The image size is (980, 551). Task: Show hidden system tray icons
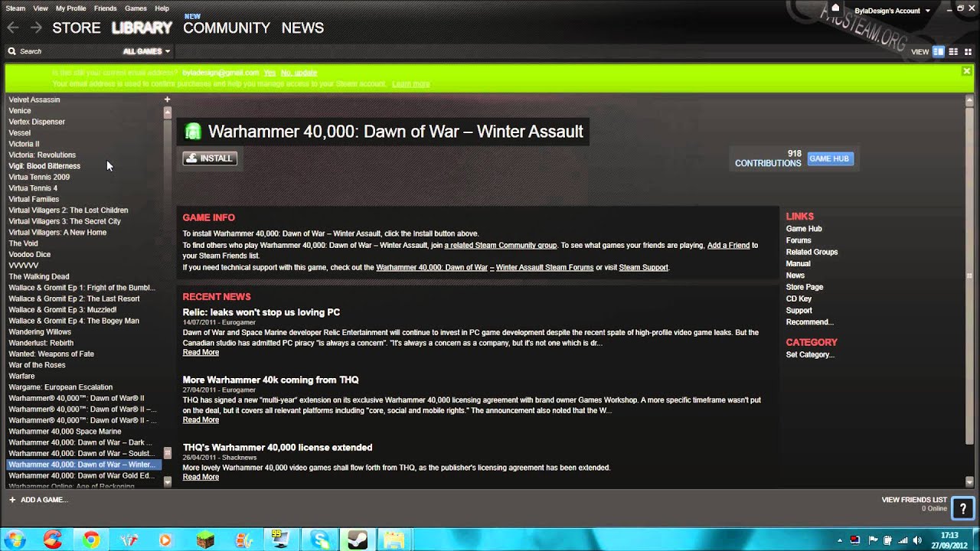[x=840, y=540]
